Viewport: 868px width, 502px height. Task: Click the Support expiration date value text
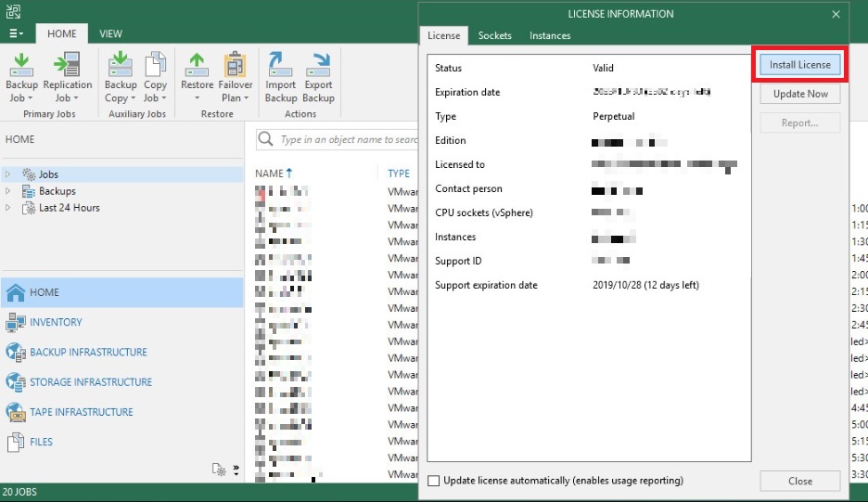(645, 286)
